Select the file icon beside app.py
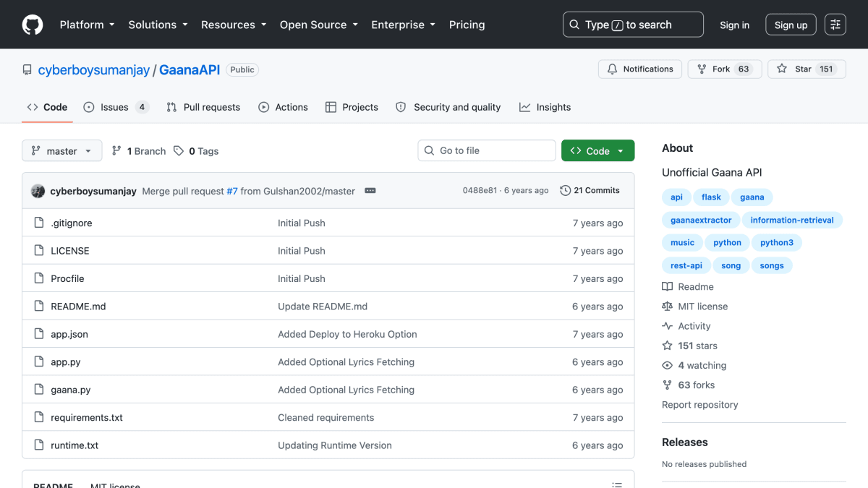 [x=39, y=362]
